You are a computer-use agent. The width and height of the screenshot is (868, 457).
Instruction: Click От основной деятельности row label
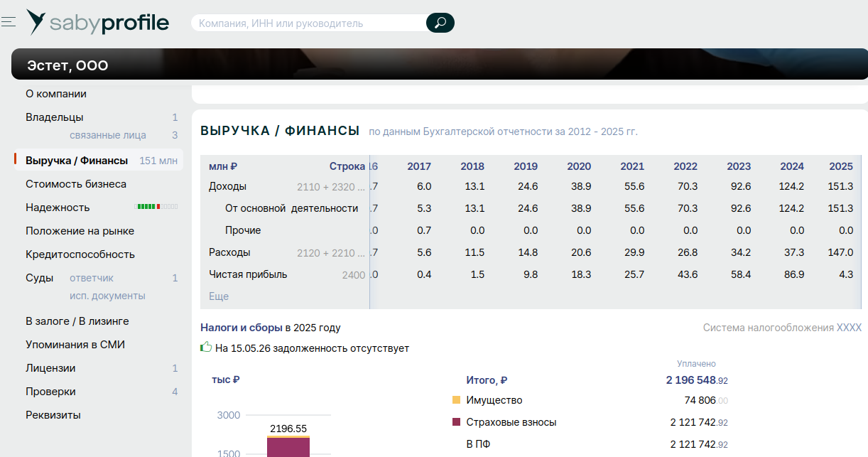[291, 208]
